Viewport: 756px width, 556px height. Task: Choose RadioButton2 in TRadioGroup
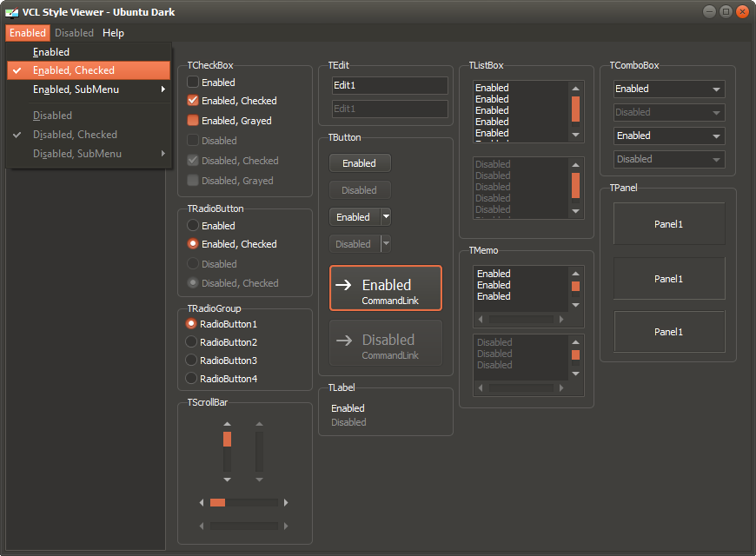point(191,342)
